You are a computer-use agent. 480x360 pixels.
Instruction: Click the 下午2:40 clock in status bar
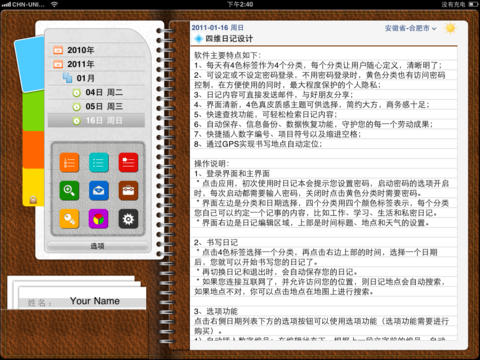point(240,4)
